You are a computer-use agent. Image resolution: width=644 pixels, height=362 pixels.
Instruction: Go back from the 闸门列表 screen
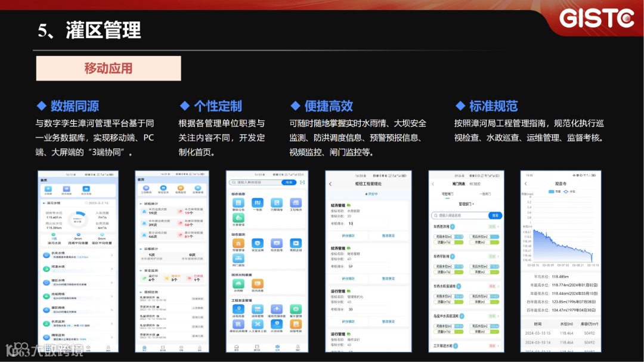tap(434, 184)
